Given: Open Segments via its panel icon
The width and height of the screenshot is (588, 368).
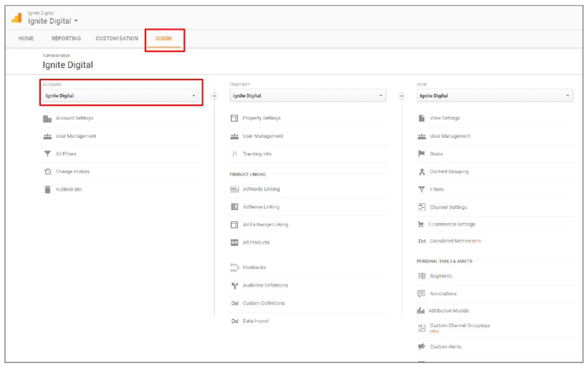Looking at the screenshot, I should click(421, 275).
